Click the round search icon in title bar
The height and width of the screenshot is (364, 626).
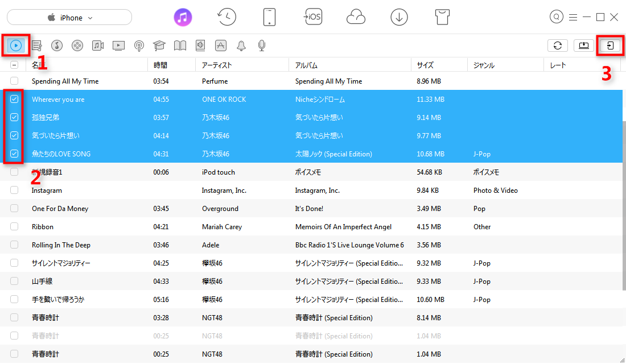(556, 16)
